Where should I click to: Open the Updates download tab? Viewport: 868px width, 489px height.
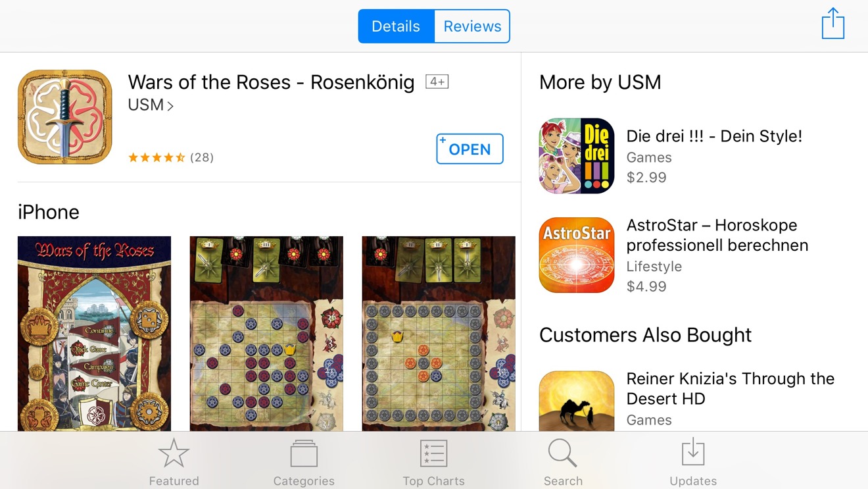693,462
